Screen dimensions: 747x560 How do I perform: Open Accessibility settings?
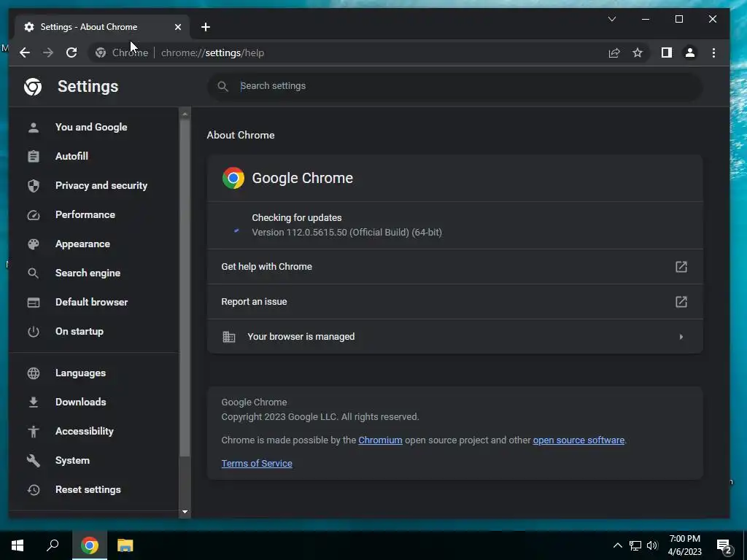click(85, 432)
